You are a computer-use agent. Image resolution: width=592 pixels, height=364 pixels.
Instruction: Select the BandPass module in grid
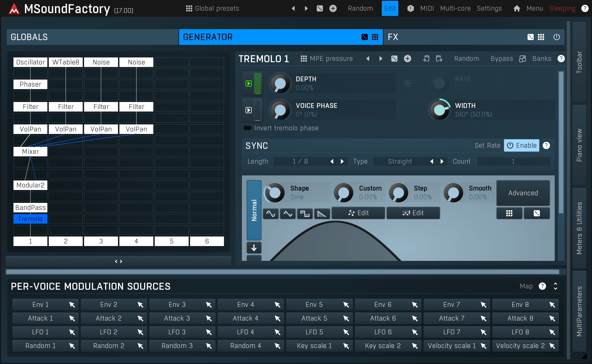coord(30,208)
